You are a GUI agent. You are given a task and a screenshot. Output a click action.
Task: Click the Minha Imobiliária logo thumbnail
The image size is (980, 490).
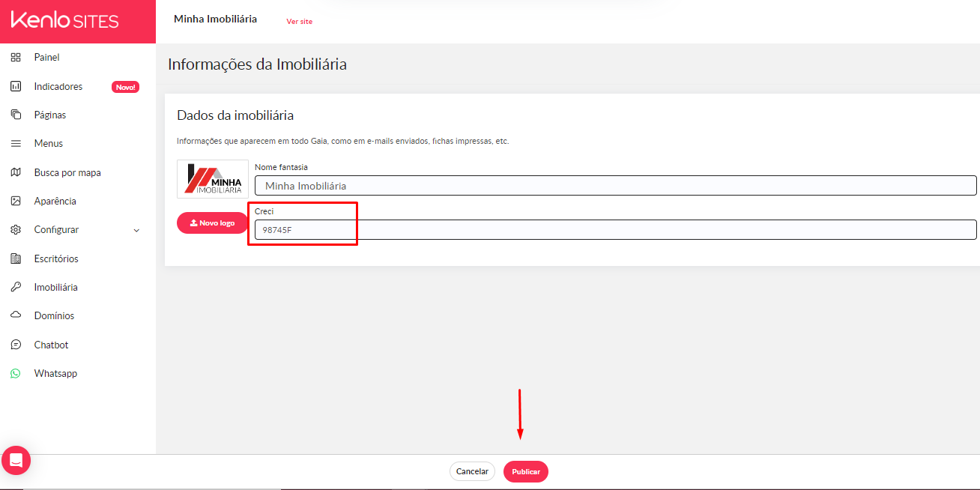point(213,179)
